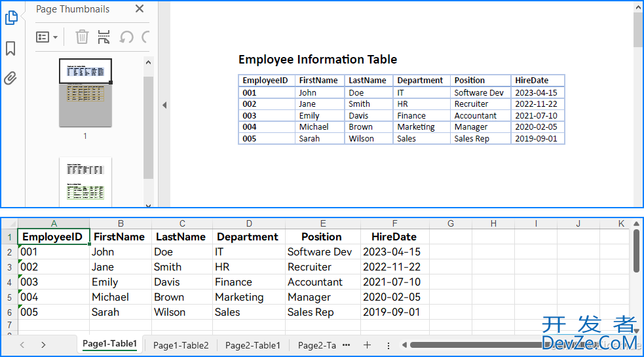Click the spreadsheet scroll up arrow

pos(636,224)
